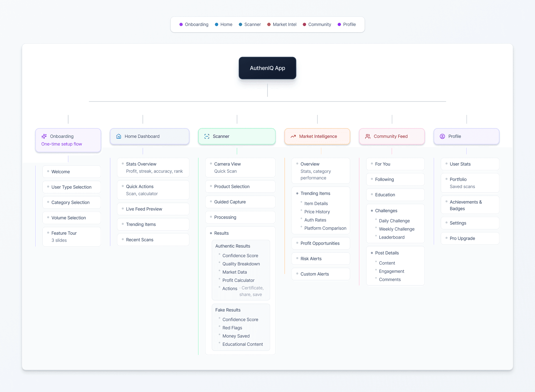Open the Market Intelligence section card
The width and height of the screenshot is (535, 392).
pos(317,136)
